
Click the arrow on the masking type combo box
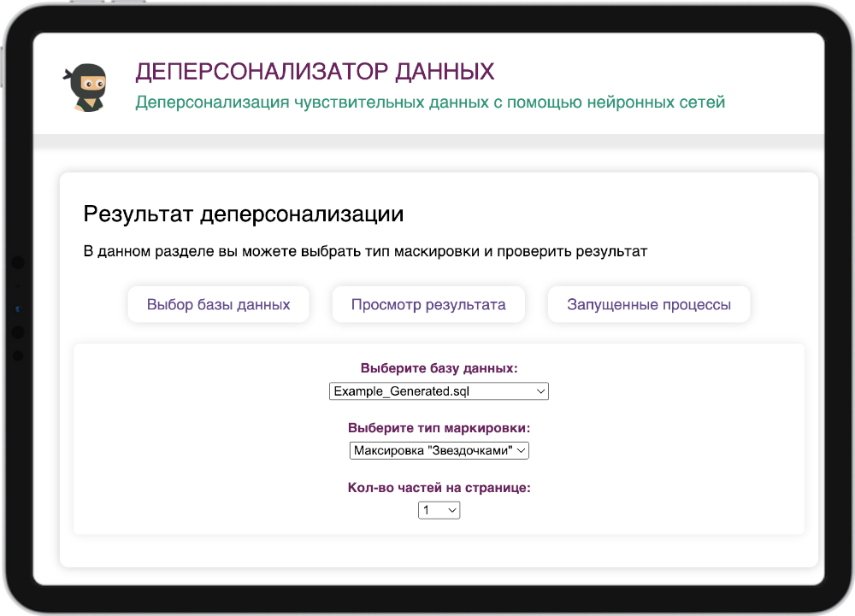click(522, 449)
